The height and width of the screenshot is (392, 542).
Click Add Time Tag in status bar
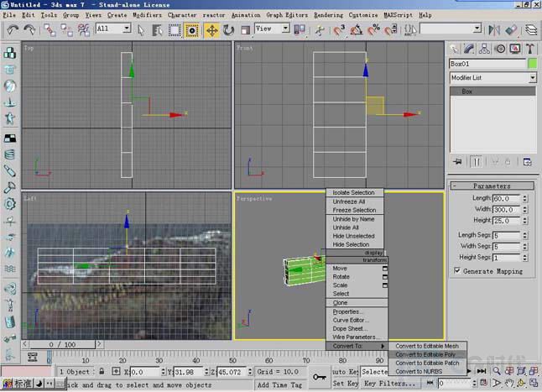pyautogui.click(x=279, y=384)
